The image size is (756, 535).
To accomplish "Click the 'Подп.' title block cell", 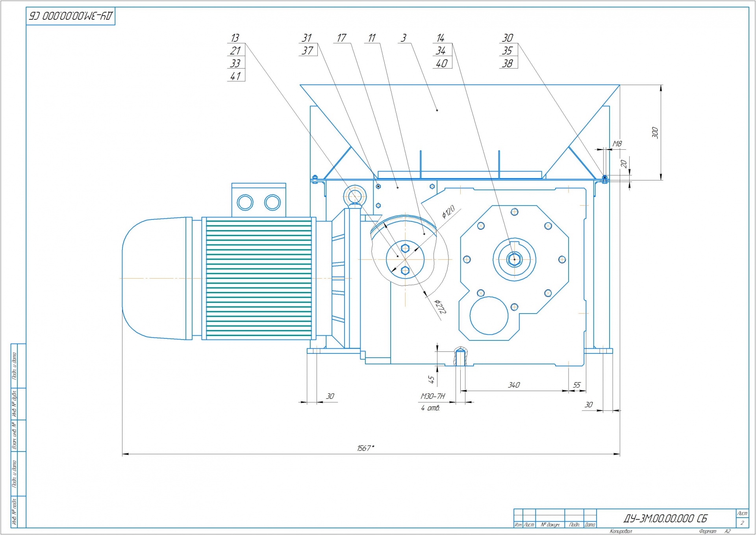I will (574, 525).
